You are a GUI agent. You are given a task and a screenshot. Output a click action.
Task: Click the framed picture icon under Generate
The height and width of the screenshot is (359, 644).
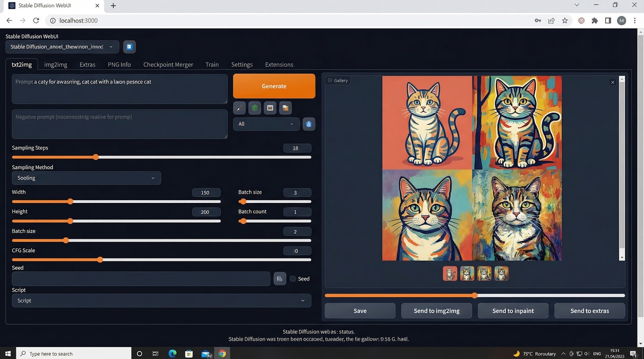tap(270, 108)
